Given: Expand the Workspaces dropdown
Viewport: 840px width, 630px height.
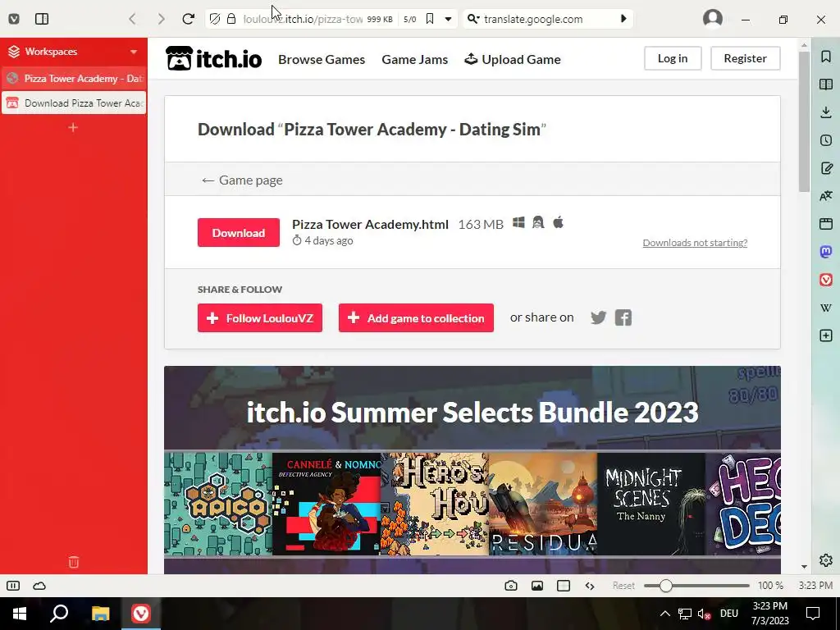Looking at the screenshot, I should (x=134, y=52).
